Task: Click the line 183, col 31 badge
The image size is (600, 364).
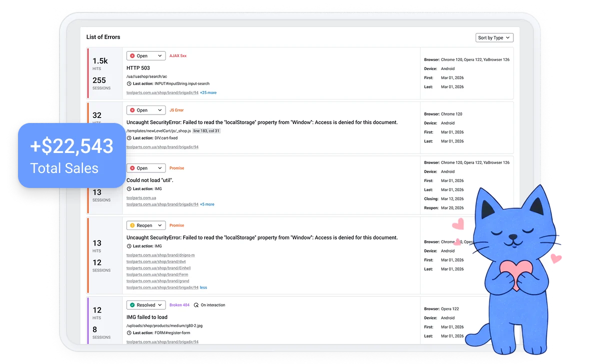Action: pos(206,131)
